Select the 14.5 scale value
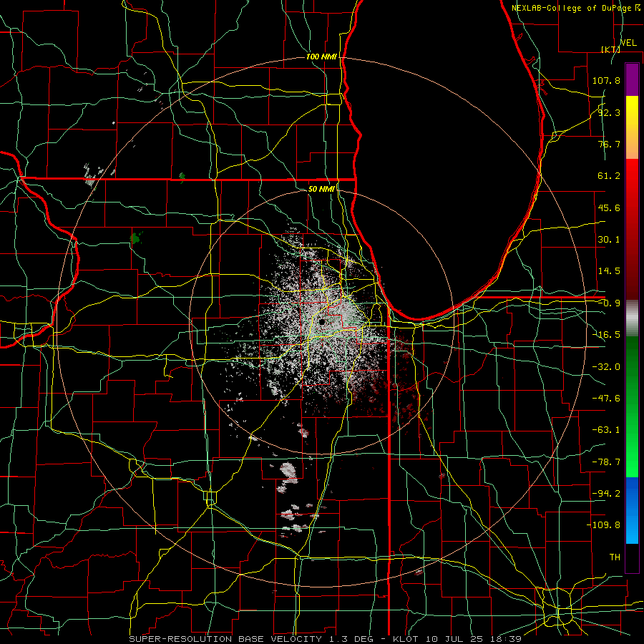This screenshot has width=644, height=644. pos(609,271)
